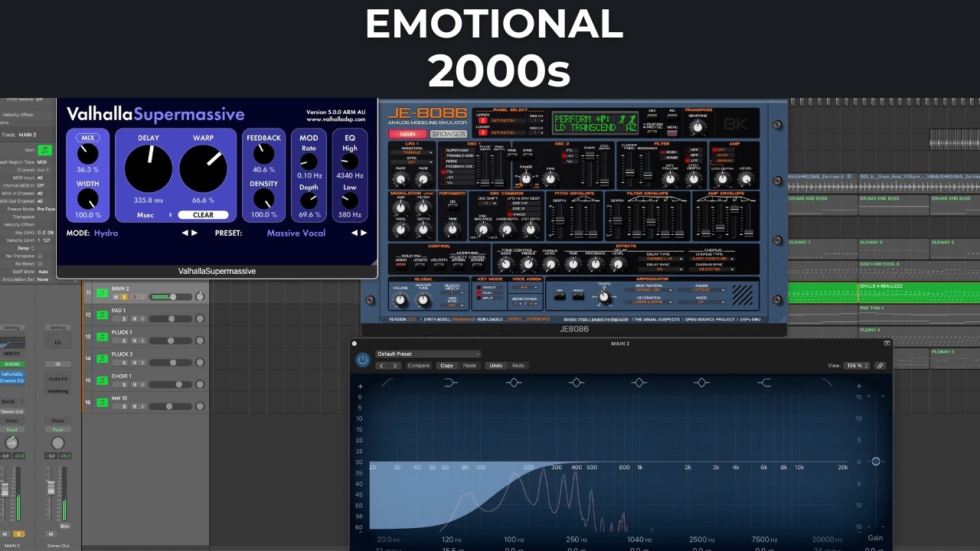
Task: Click the Valhalla MIX knob
Action: tap(88, 154)
